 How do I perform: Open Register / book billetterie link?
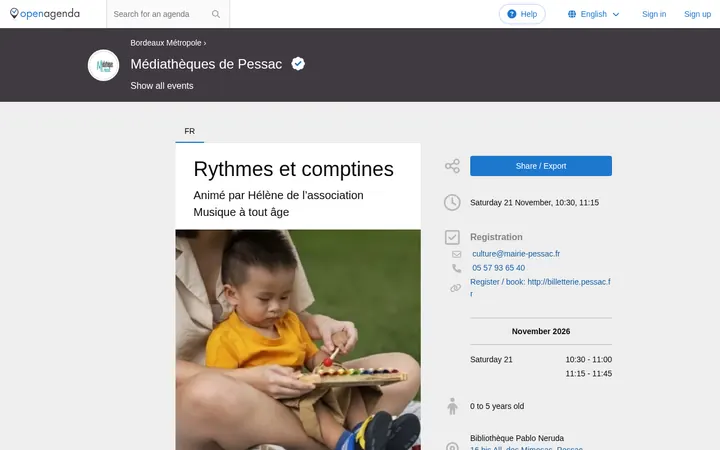tap(540, 287)
